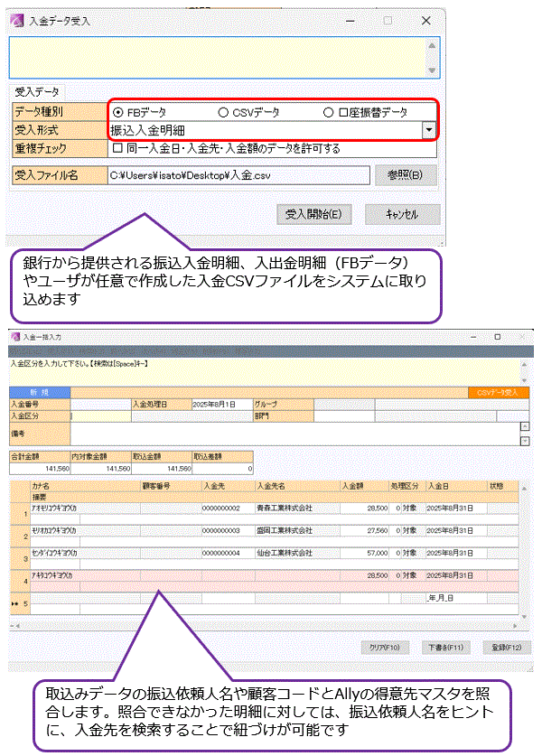Click the amount 27,560 in row 2
The image size is (542, 756).
point(378,530)
